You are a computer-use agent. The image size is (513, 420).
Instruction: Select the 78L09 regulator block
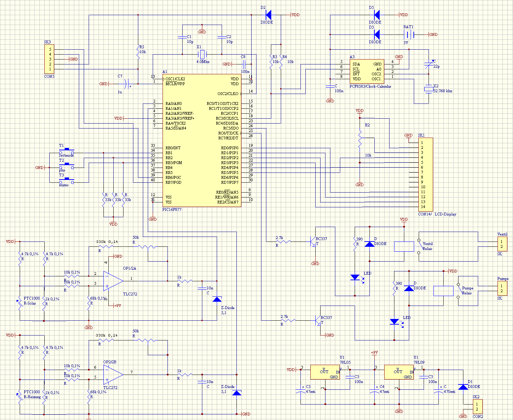click(399, 372)
